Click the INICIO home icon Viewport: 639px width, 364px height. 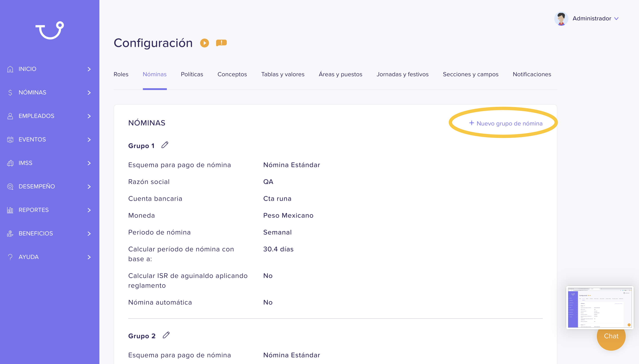tap(10, 69)
